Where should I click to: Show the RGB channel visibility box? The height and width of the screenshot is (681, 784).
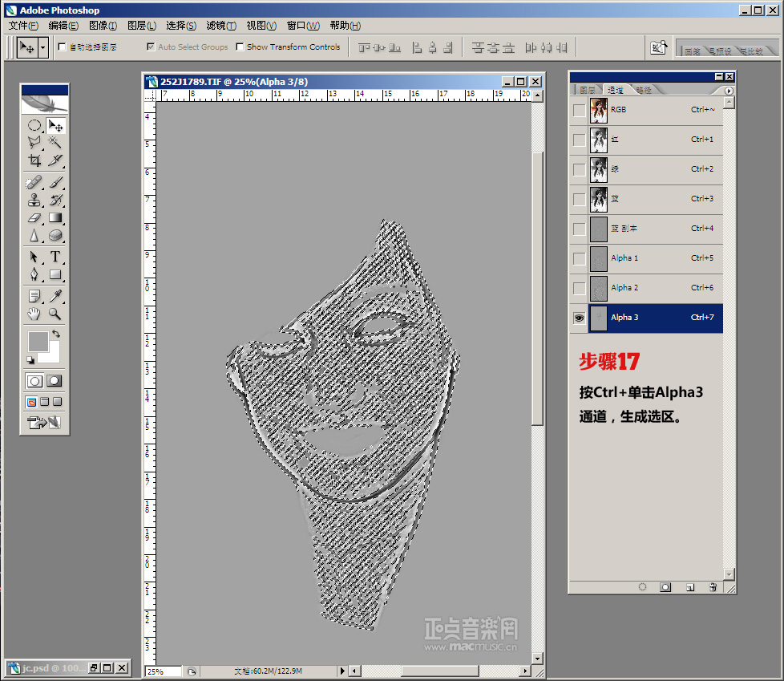[579, 110]
